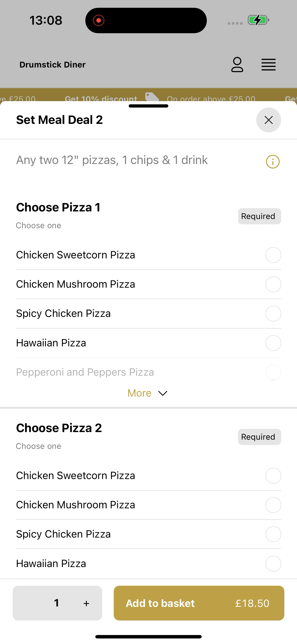Tap the discount tag icon in the banner
The height and width of the screenshot is (644, 297).
pyautogui.click(x=152, y=97)
